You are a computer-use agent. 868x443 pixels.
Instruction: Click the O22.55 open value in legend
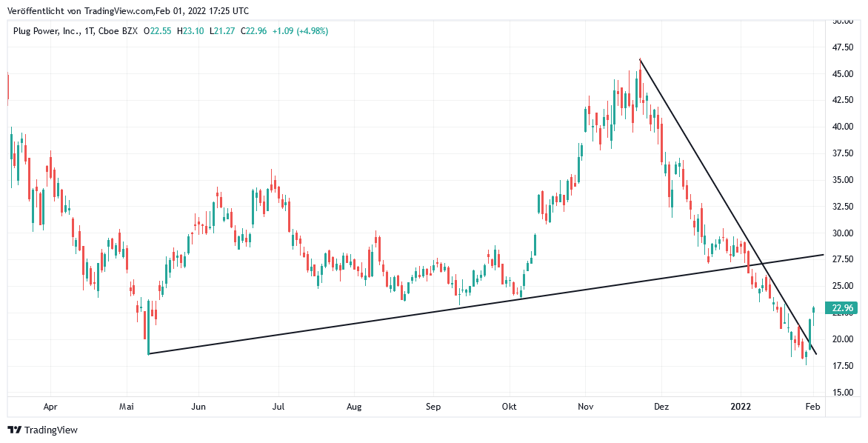pos(158,31)
